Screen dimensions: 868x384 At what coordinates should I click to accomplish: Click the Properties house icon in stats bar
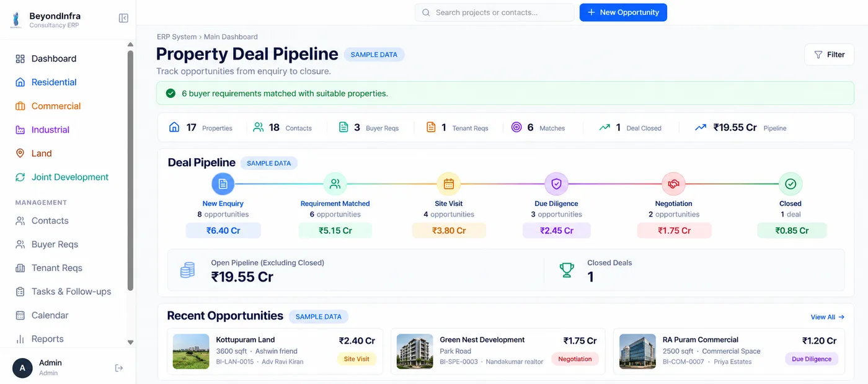(x=174, y=127)
